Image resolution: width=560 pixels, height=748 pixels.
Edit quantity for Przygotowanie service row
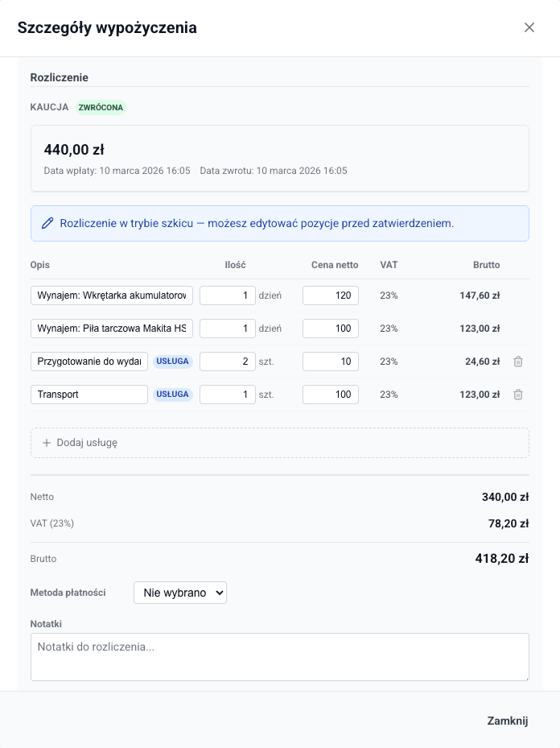pos(228,362)
